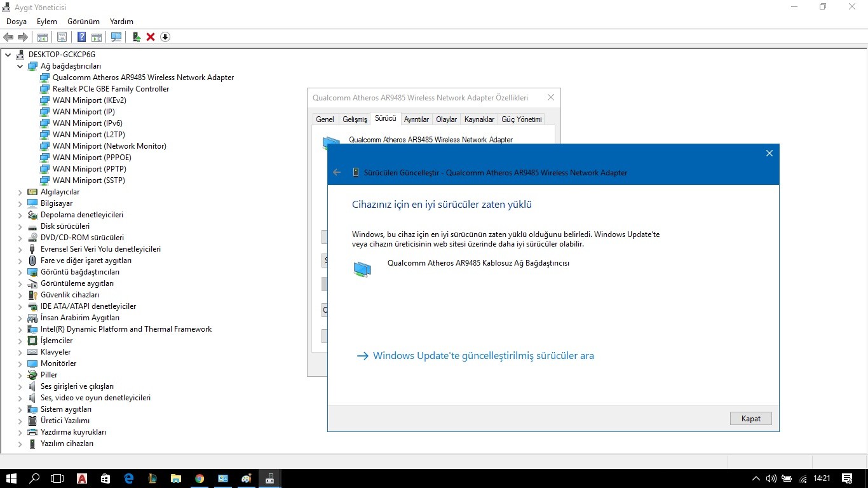Select WAN Miniport (L2TP)
Image resolution: width=868 pixels, height=488 pixels.
[88, 135]
